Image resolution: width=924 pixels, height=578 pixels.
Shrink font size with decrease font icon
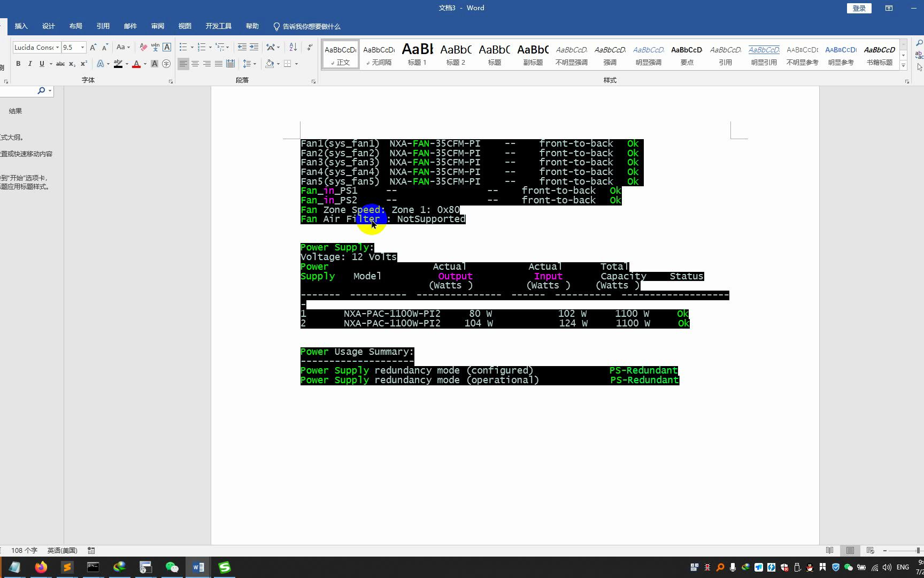pyautogui.click(x=105, y=47)
